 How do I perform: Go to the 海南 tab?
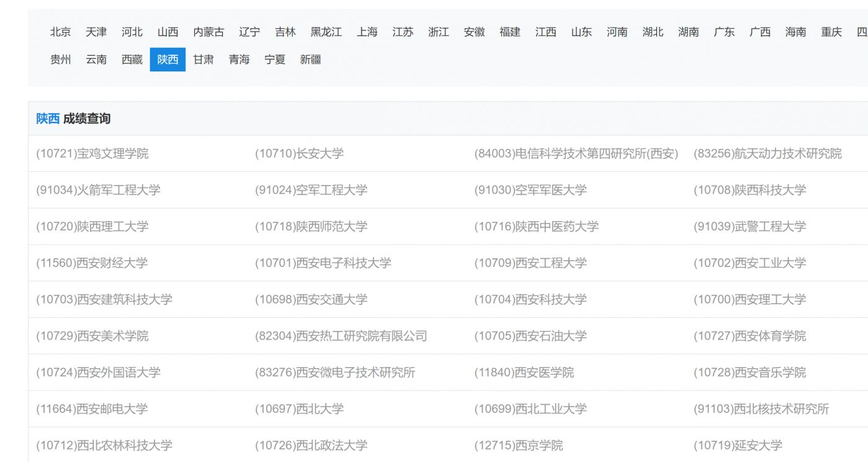[x=795, y=32]
